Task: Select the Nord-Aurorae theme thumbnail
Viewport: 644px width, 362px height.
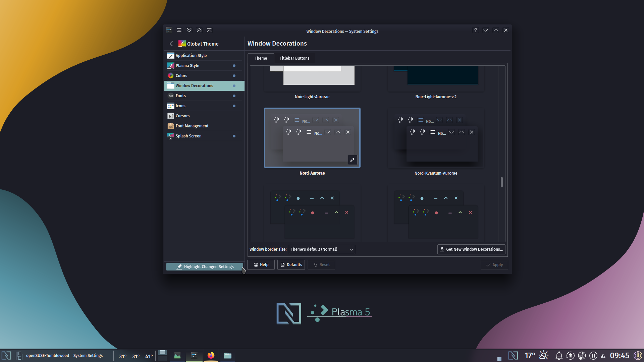Action: (x=312, y=138)
